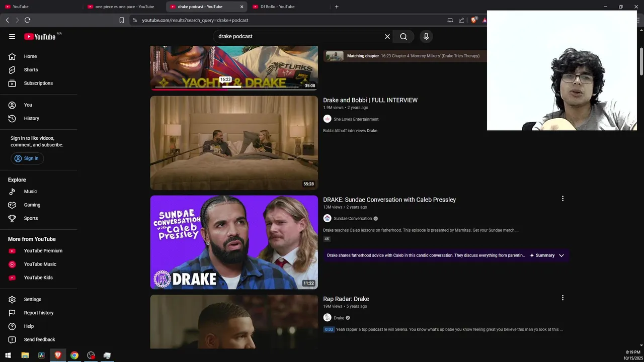
Task: Click the Summary label on Sundae video
Action: point(545,255)
